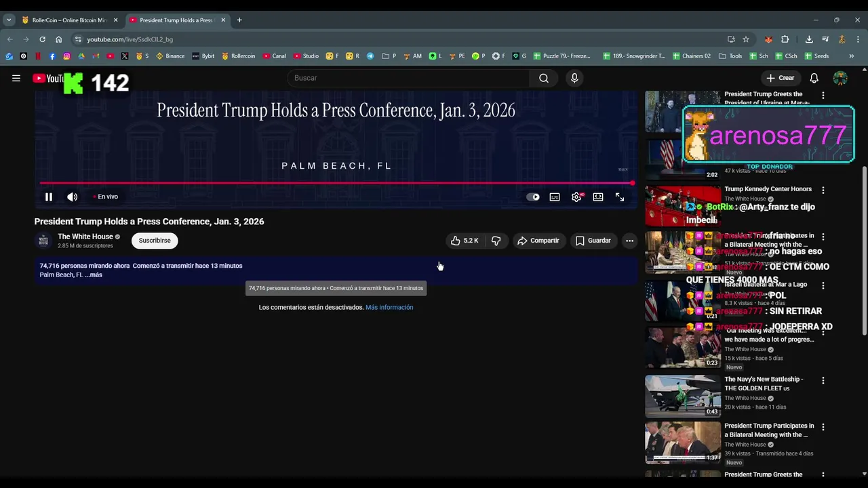Bookmark this page with the star
This screenshot has height=488, width=868.
point(746,39)
